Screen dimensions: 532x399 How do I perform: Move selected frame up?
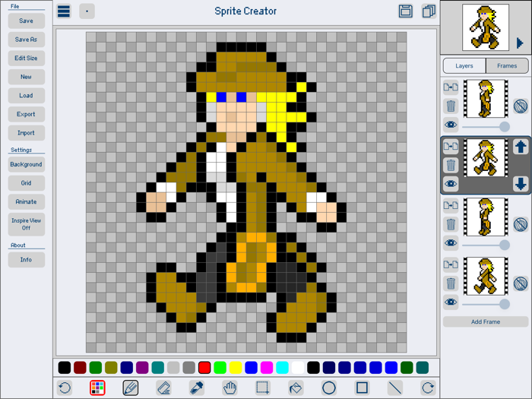(x=521, y=147)
